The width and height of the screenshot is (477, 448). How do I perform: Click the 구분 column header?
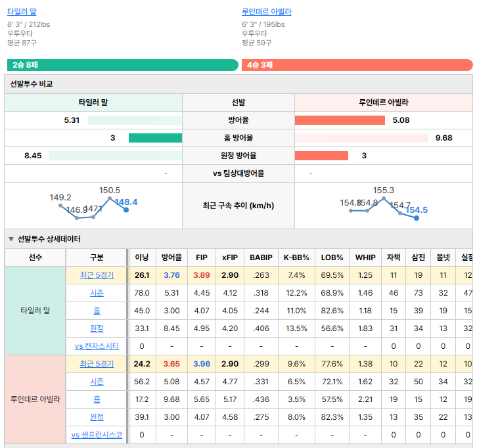97,258
